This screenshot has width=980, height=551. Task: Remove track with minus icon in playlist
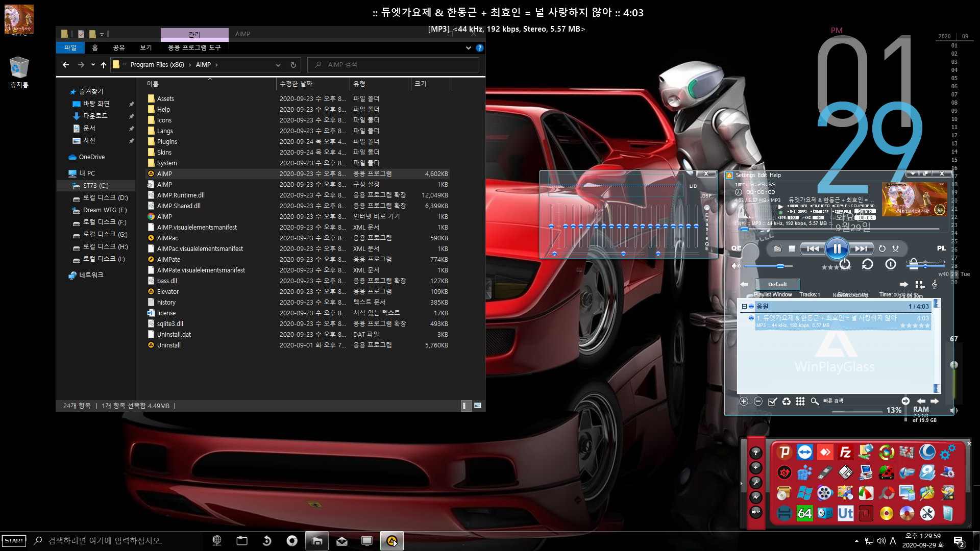pos(758,402)
